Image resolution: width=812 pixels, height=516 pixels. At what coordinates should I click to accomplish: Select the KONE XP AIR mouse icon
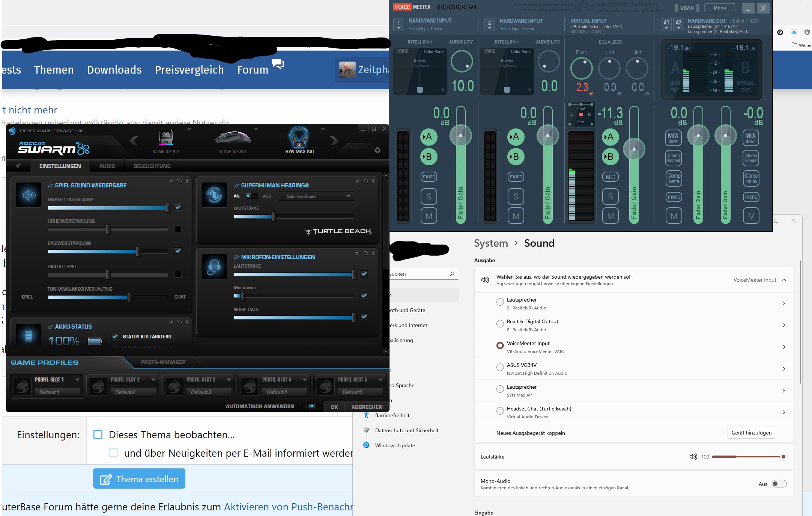coord(233,138)
